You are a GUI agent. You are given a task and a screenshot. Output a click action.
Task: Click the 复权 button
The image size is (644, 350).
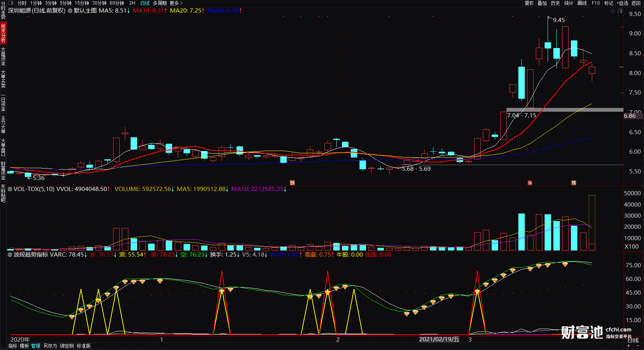tap(529, 3)
